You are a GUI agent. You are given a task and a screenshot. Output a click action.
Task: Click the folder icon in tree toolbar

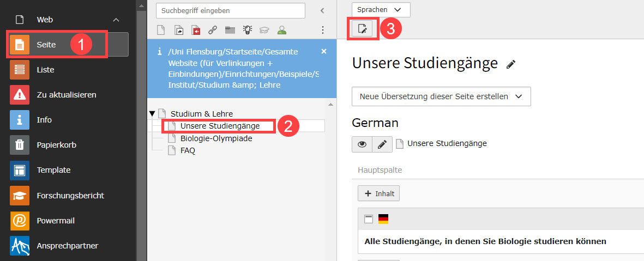pos(230,30)
